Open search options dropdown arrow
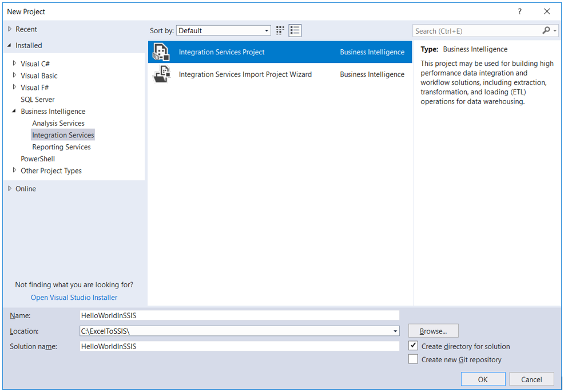 555,31
